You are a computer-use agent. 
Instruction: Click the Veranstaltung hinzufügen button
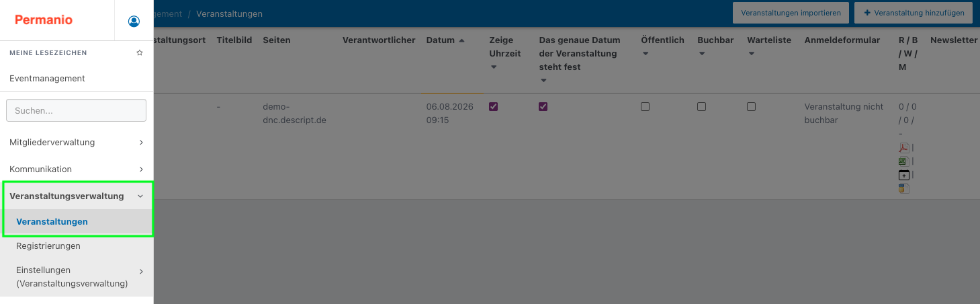click(x=914, y=13)
